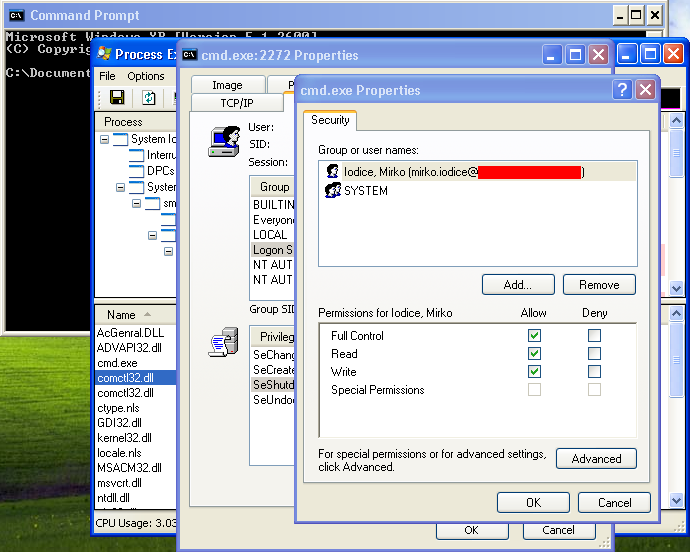Screen dimensions: 690x552
Task: Click the Add... button
Action: 518,285
